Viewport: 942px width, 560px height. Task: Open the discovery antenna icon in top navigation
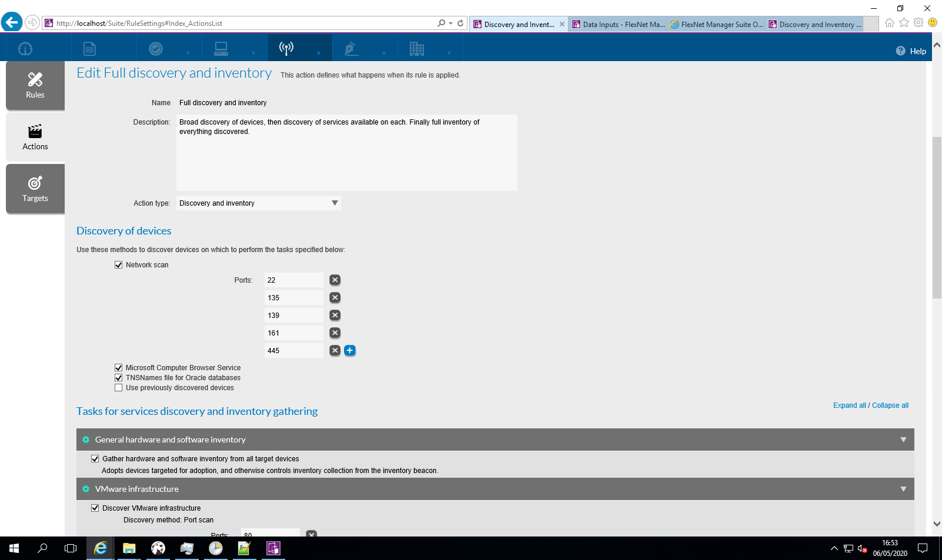click(x=286, y=48)
